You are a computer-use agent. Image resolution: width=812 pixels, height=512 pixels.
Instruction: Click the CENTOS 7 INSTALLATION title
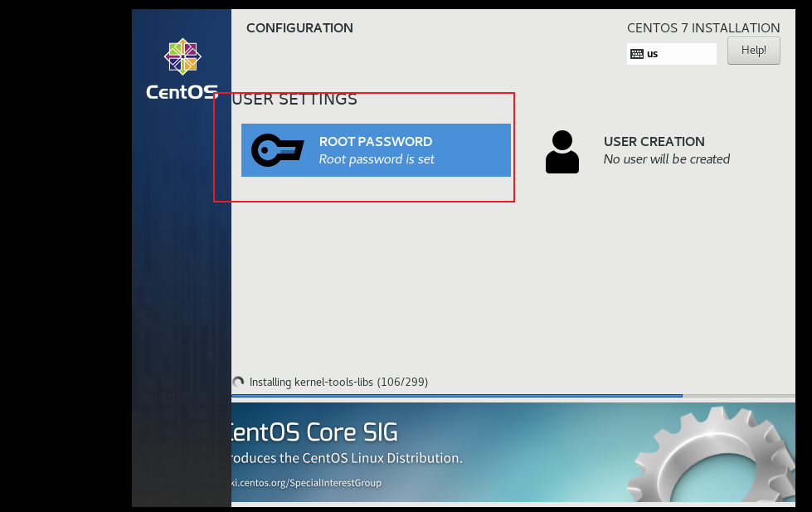pyautogui.click(x=703, y=28)
